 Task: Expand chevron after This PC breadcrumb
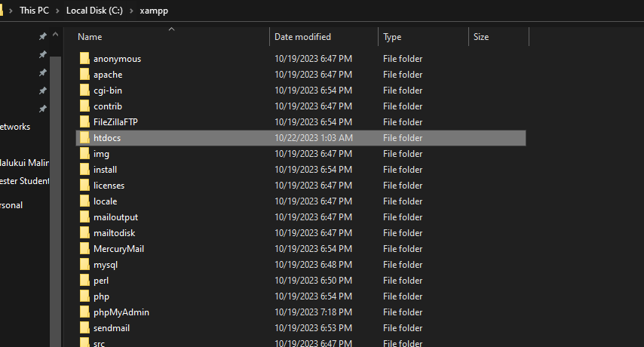[x=58, y=11]
